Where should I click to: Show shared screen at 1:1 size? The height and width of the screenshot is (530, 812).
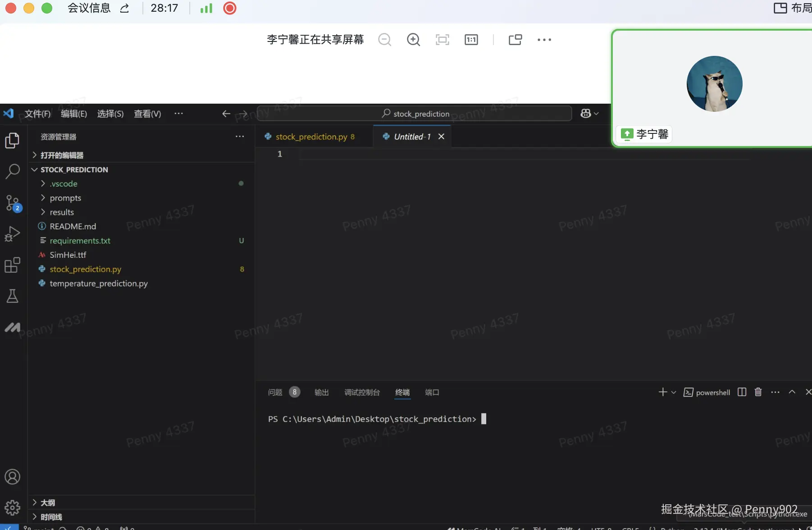click(471, 40)
